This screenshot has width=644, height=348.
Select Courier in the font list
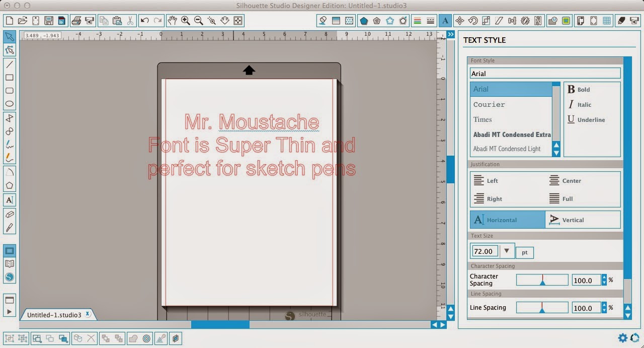pyautogui.click(x=511, y=104)
